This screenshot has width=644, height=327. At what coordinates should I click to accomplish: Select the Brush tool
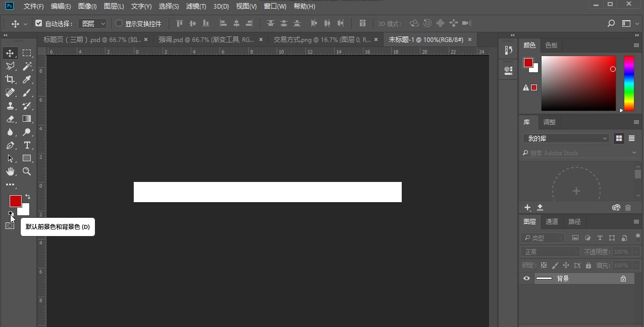[27, 92]
